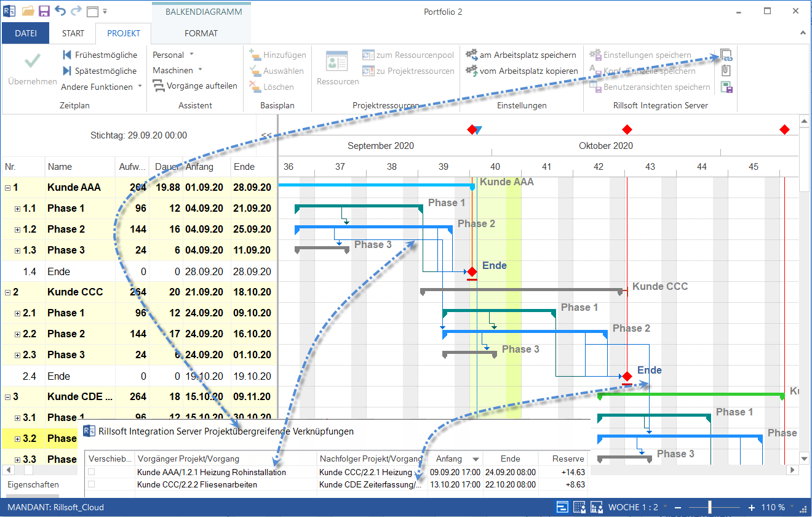Click zoom in plus button
The width and height of the screenshot is (812, 517).
coord(751,508)
